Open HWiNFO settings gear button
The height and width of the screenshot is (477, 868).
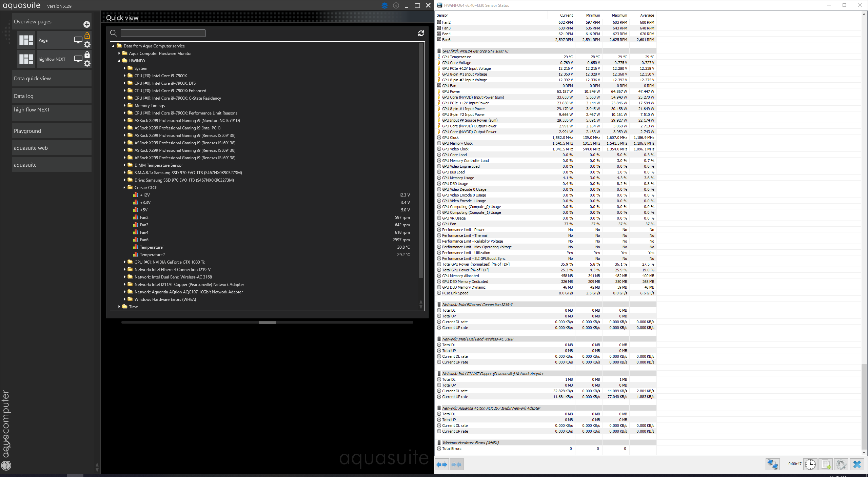pos(841,464)
